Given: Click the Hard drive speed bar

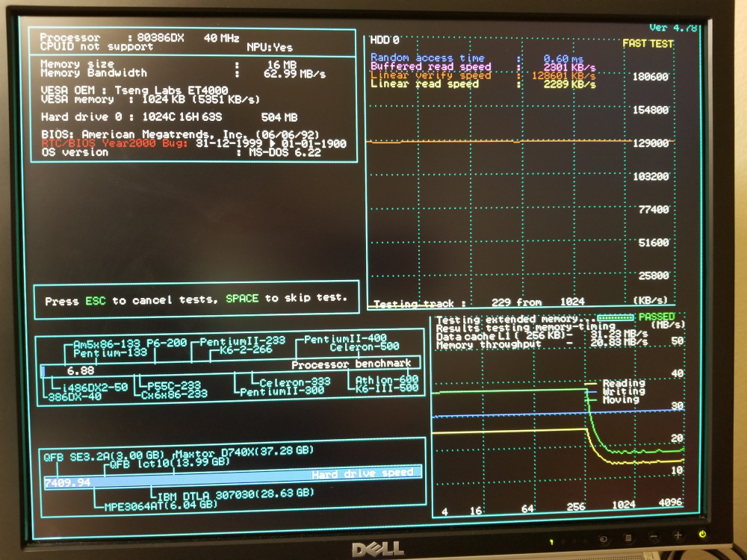Looking at the screenshot, I should click(x=232, y=476).
